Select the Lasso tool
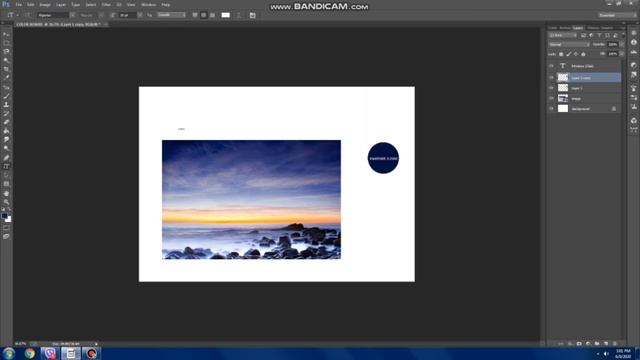 coord(6,51)
